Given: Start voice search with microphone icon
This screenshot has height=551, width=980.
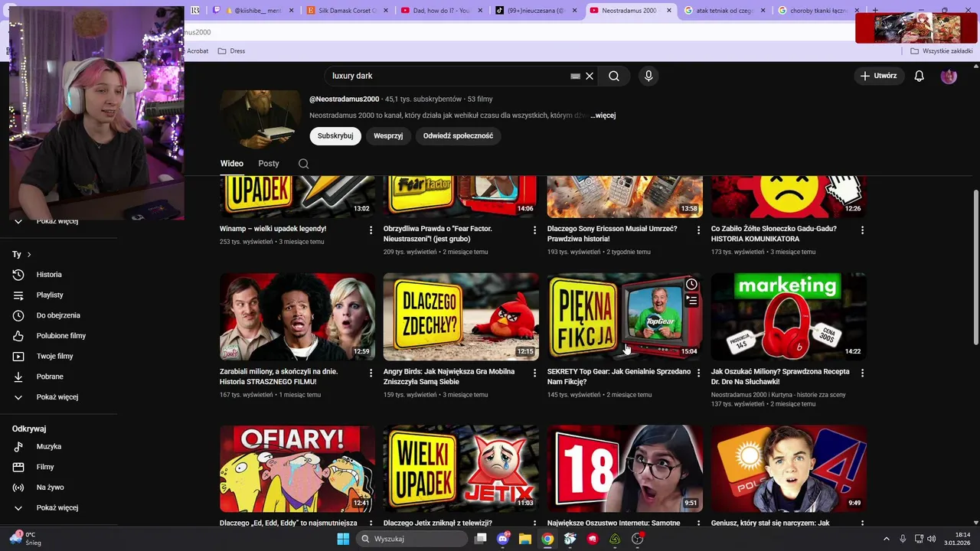Looking at the screenshot, I should (x=648, y=76).
